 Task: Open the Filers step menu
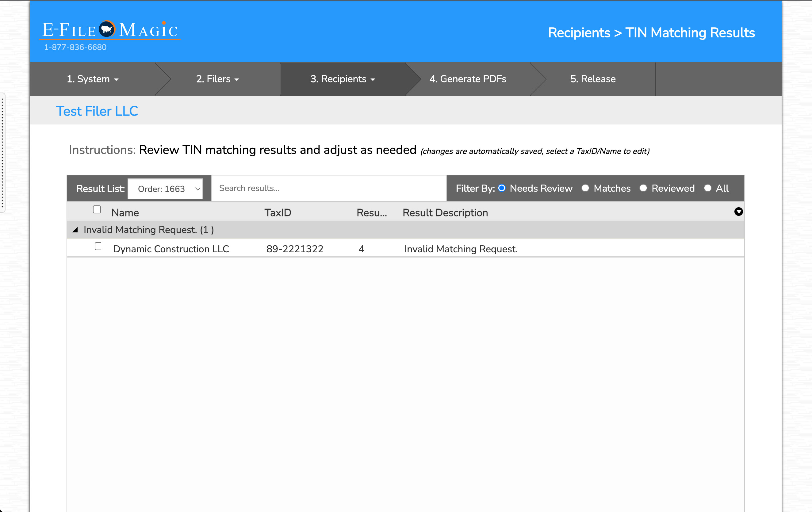click(x=217, y=79)
